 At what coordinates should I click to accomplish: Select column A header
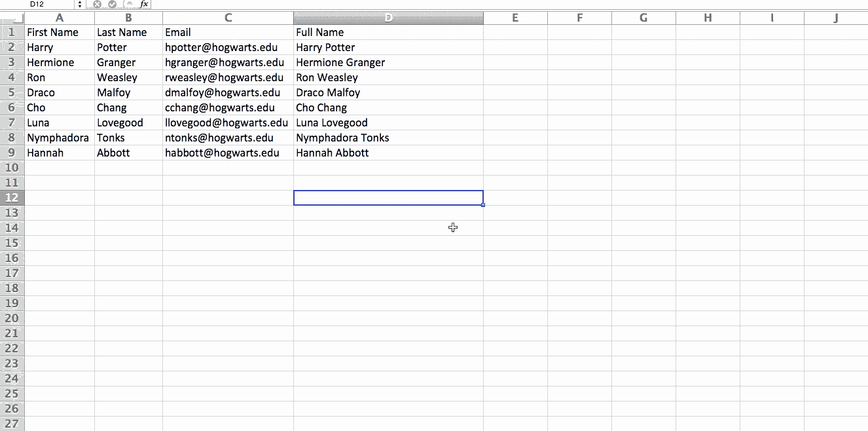pos(59,18)
